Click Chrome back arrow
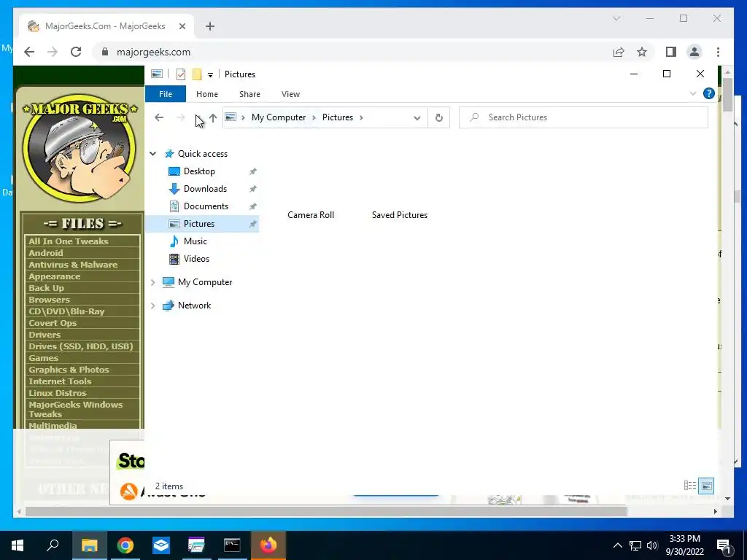The height and width of the screenshot is (560, 747). (x=29, y=52)
